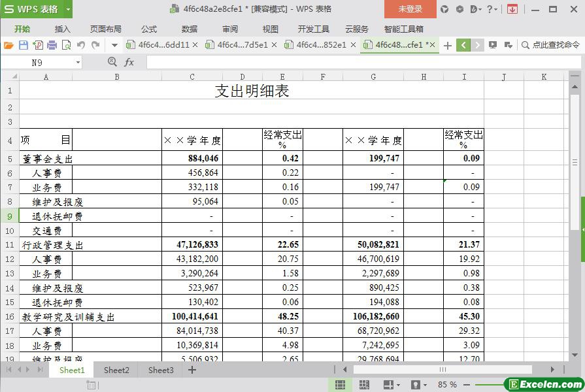This screenshot has height=392, width=585.
Task: Click the Save icon in quick toolbar
Action: (x=24, y=45)
